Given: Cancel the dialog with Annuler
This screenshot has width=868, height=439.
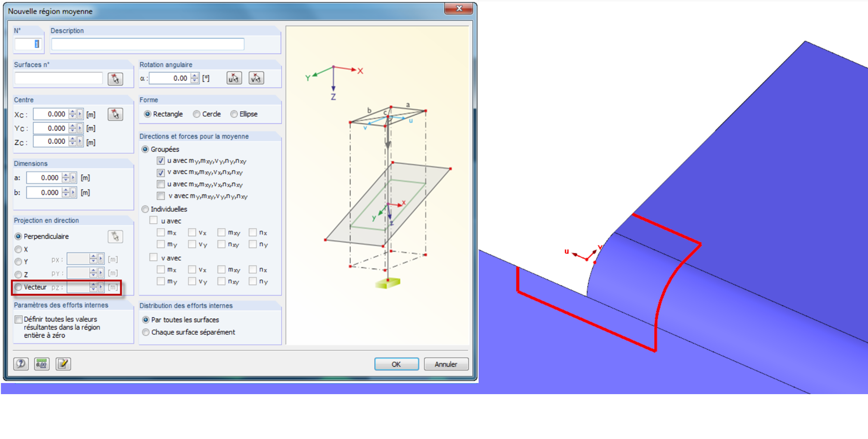Looking at the screenshot, I should point(446,364).
